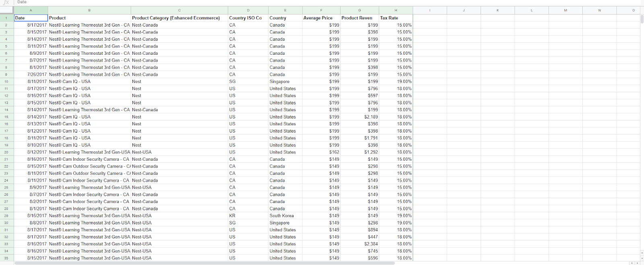644x265 pixels.
Task: Select row 29 via its row number
Action: tap(6, 216)
